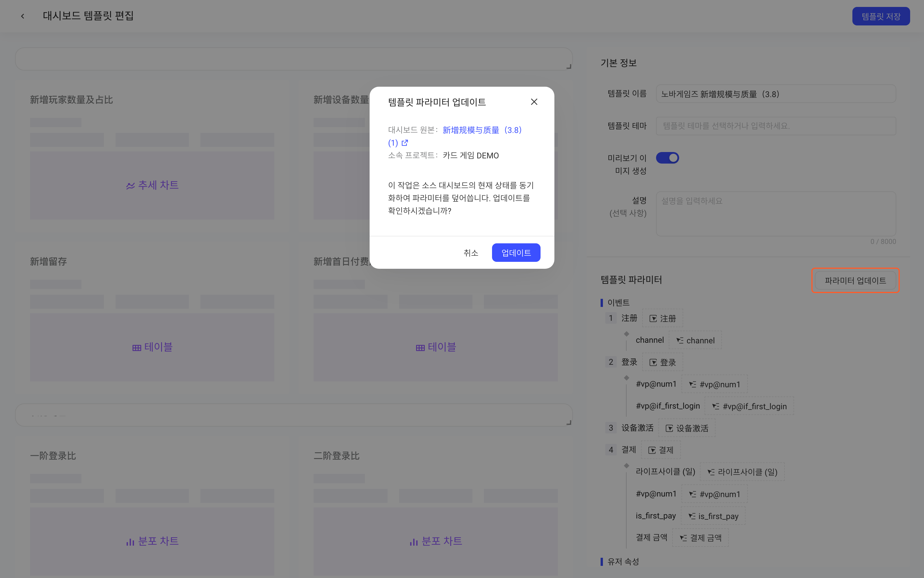
Task: Click the 카드 게임 DEMO project name
Action: tap(471, 155)
